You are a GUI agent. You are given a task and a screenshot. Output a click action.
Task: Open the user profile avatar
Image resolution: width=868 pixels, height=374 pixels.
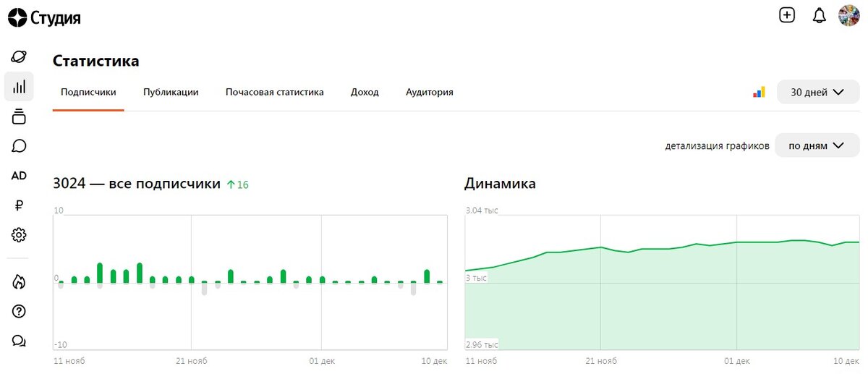(849, 15)
